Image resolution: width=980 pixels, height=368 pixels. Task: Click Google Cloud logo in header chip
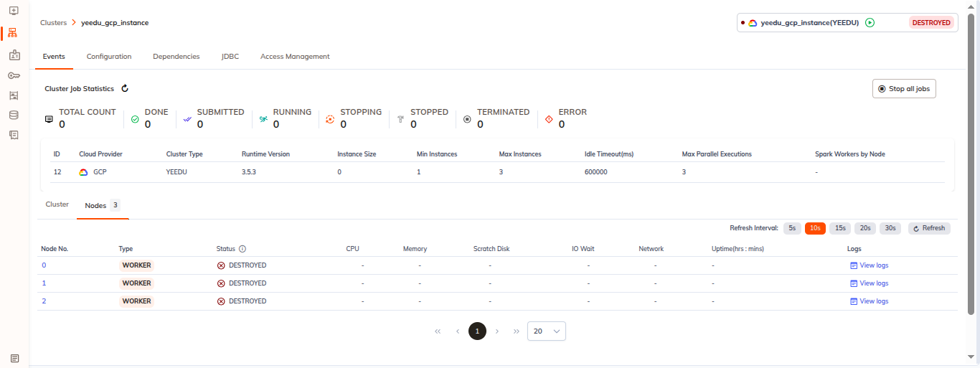[753, 23]
